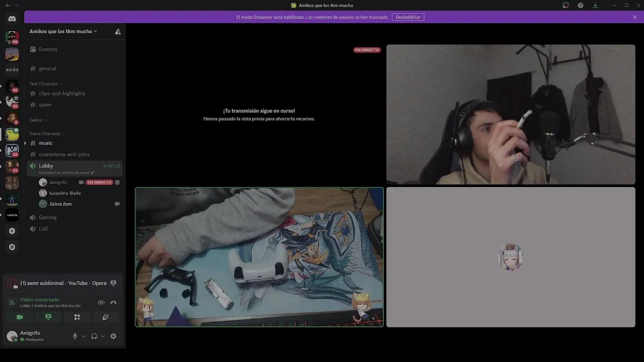Select the paused own stream preview tile

coord(259,115)
